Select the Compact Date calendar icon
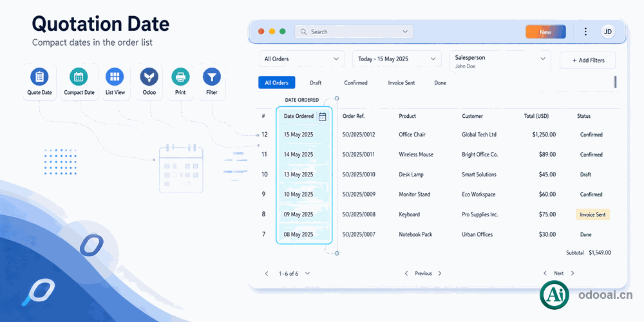Screen dimensions: 644x322 (x=79, y=77)
